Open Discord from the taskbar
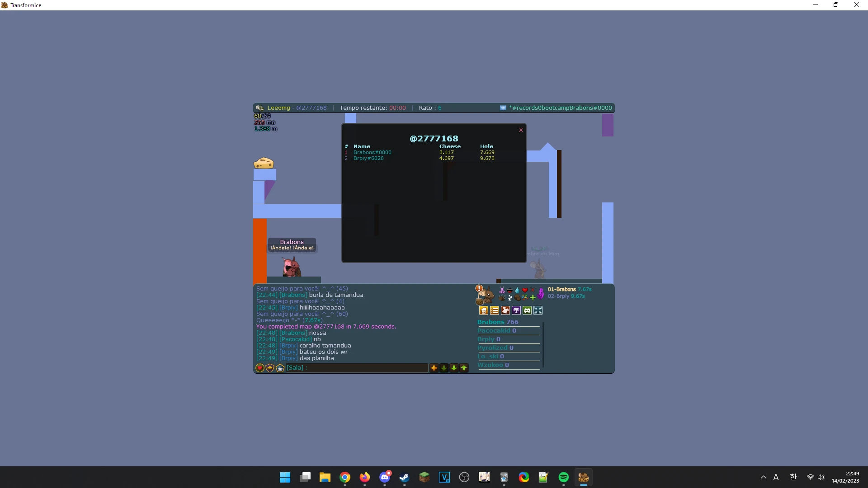The height and width of the screenshot is (488, 868). coord(385,478)
